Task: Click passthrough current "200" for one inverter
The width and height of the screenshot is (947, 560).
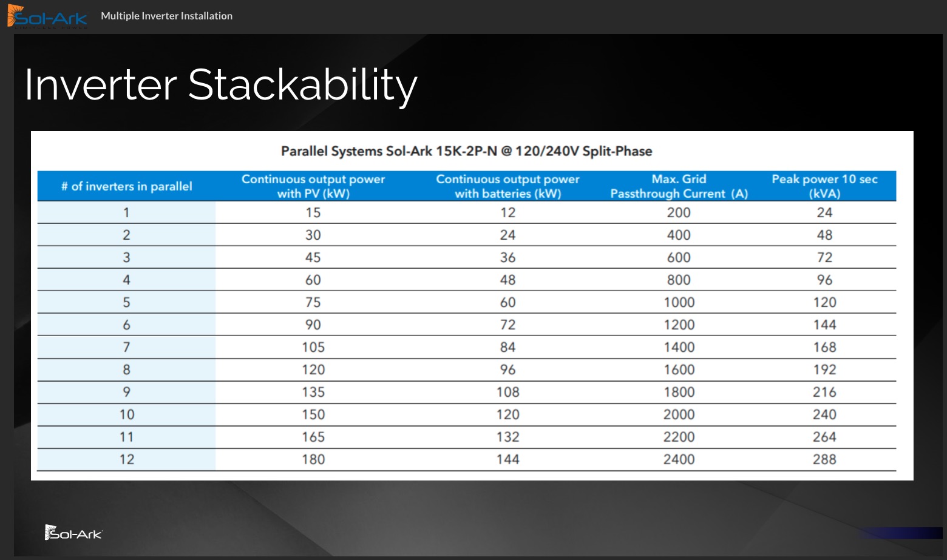Action: point(679,212)
